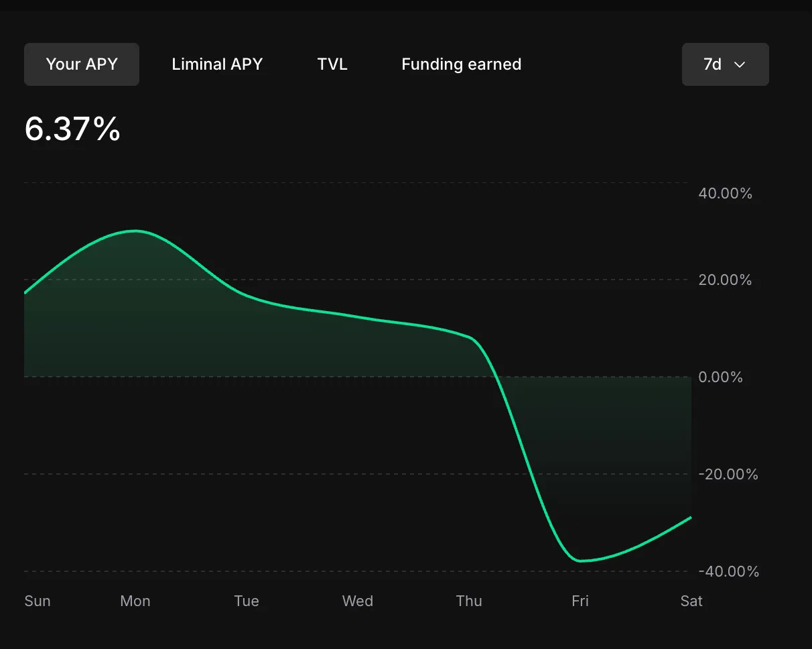Screen dimensions: 812x649
Task: Click the chevron icon next to 7d
Action: [x=740, y=64]
